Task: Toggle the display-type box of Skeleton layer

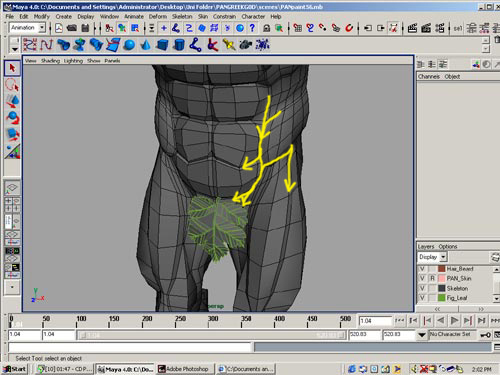Action: pyautogui.click(x=432, y=288)
